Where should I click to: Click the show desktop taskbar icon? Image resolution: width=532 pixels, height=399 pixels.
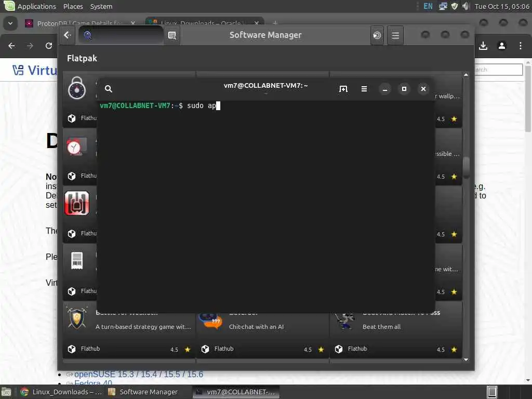coord(6,392)
